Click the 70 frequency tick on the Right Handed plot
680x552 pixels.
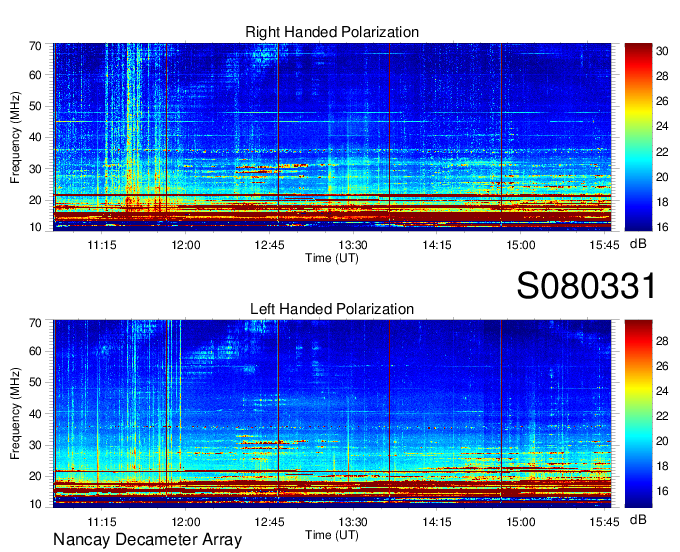(35, 46)
